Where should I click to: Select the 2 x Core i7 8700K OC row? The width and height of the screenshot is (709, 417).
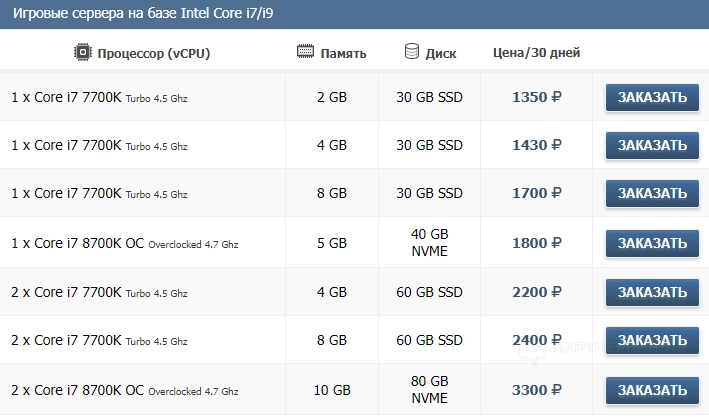pos(125,389)
